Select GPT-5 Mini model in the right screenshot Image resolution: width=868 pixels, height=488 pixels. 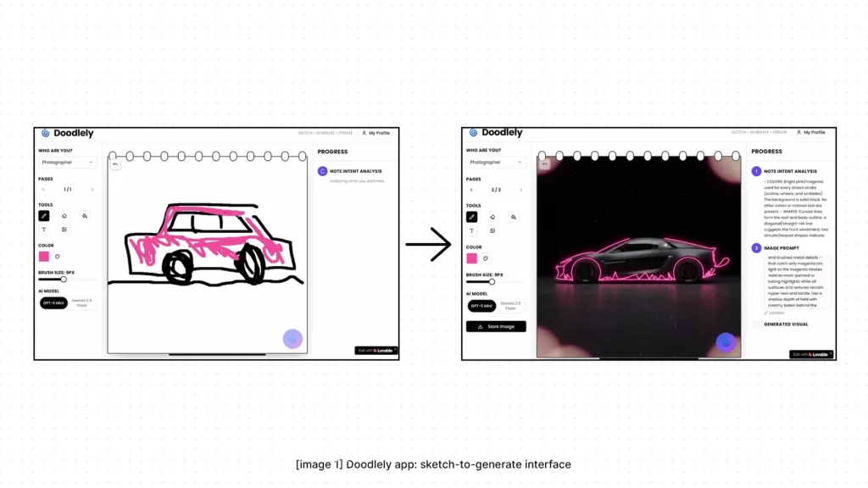pos(481,305)
